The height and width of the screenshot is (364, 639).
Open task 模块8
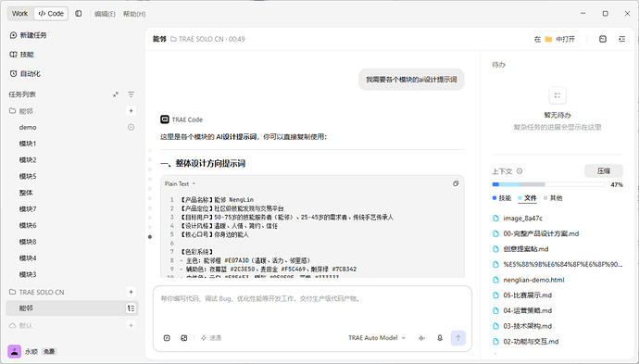[x=28, y=242]
